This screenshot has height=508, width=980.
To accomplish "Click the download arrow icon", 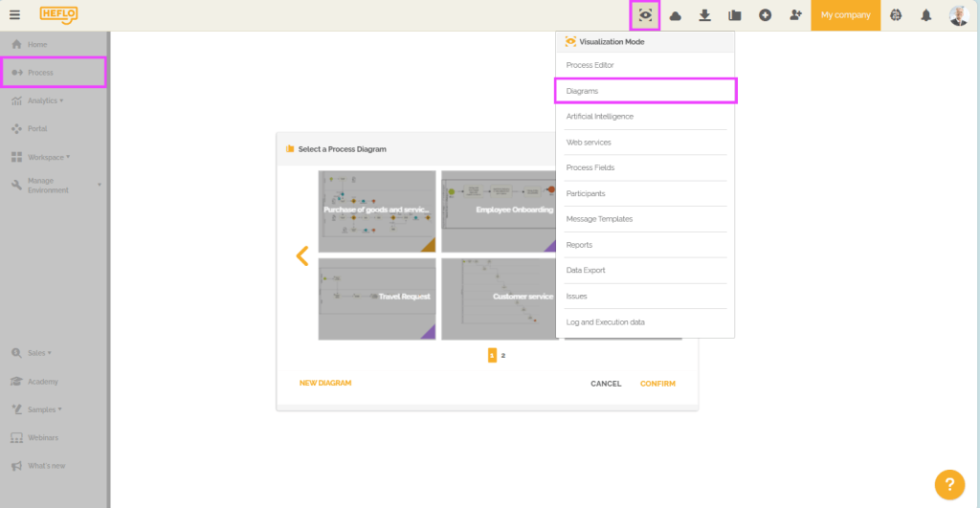I will point(705,15).
